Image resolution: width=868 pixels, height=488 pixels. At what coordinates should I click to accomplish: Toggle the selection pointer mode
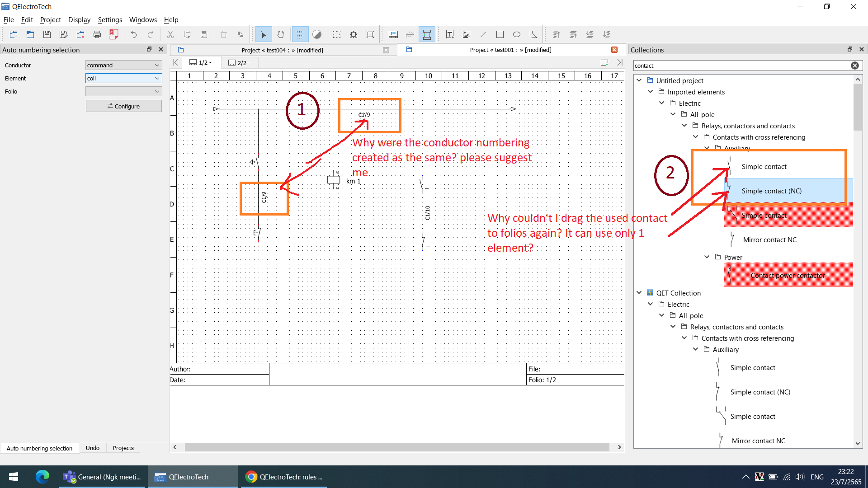coord(264,34)
